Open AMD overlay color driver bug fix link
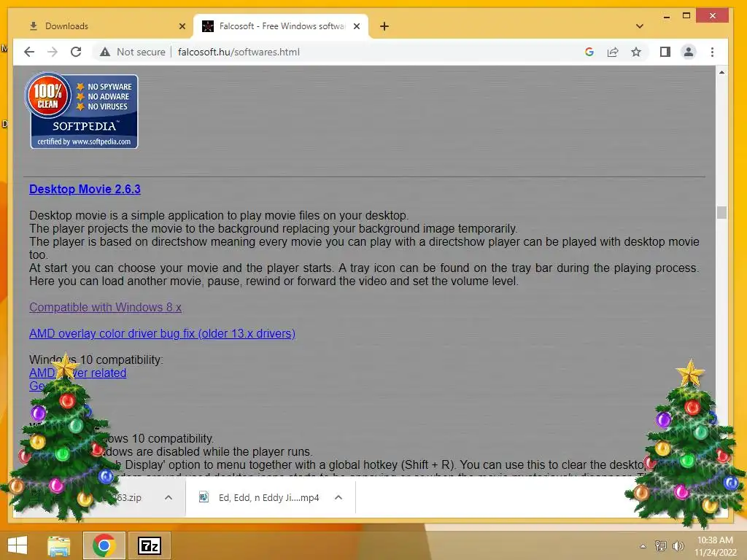The image size is (747, 560). [162, 333]
